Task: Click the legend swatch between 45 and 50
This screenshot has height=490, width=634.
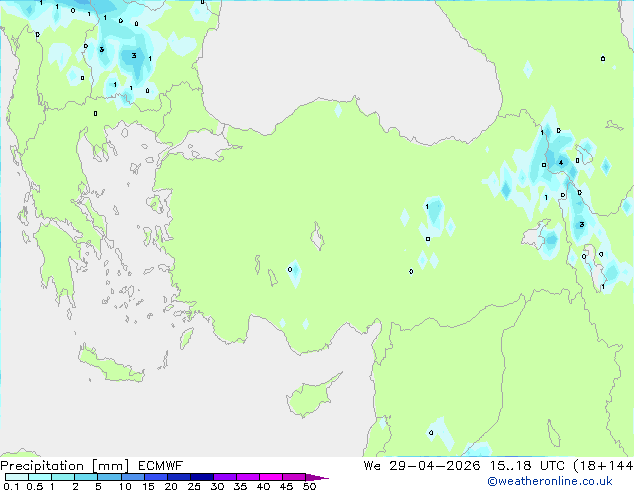Action: (x=294, y=477)
